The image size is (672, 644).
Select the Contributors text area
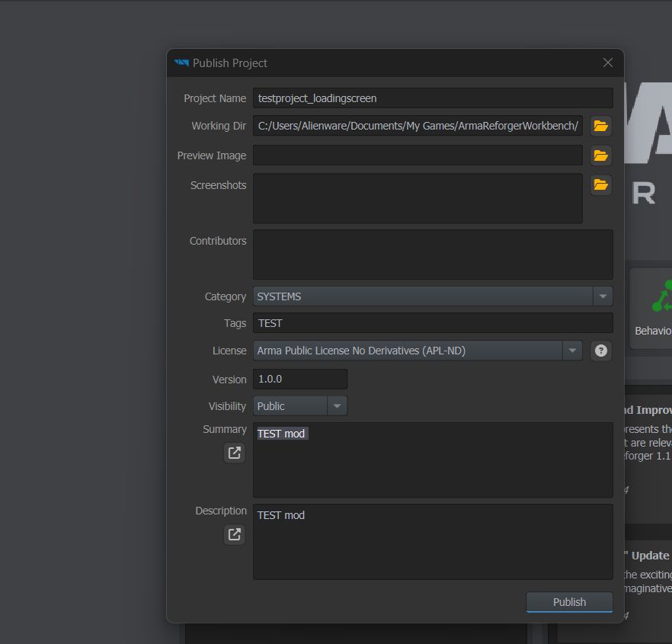pyautogui.click(x=432, y=255)
